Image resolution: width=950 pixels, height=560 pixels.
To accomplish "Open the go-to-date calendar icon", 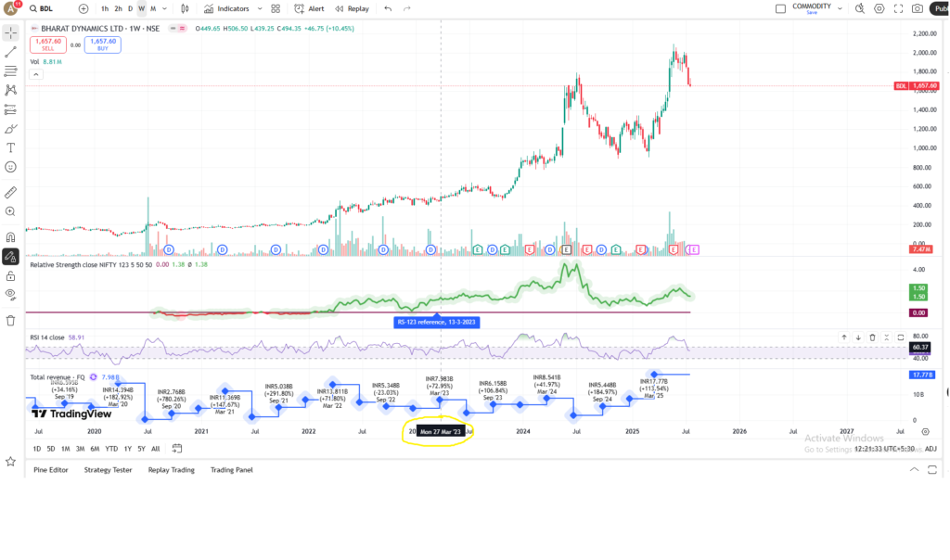I will click(177, 449).
